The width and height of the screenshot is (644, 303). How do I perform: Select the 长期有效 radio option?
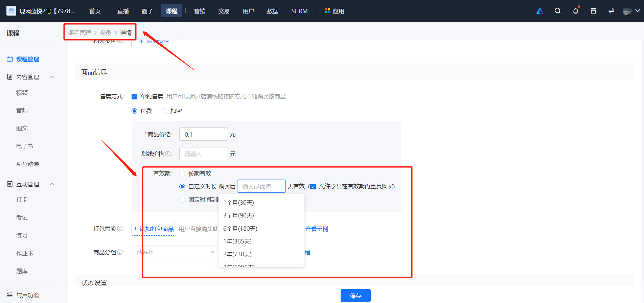click(182, 173)
